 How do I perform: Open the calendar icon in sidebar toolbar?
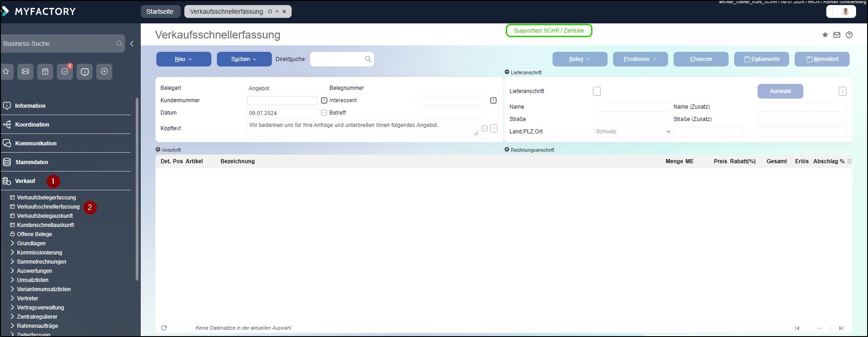(45, 72)
